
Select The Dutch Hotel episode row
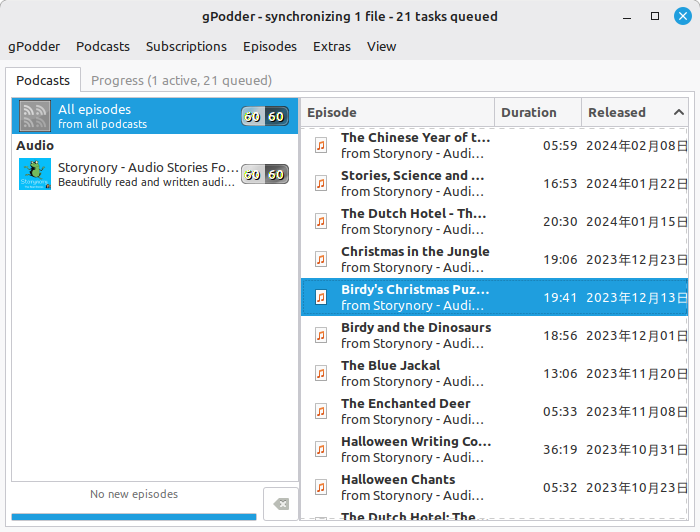413,221
